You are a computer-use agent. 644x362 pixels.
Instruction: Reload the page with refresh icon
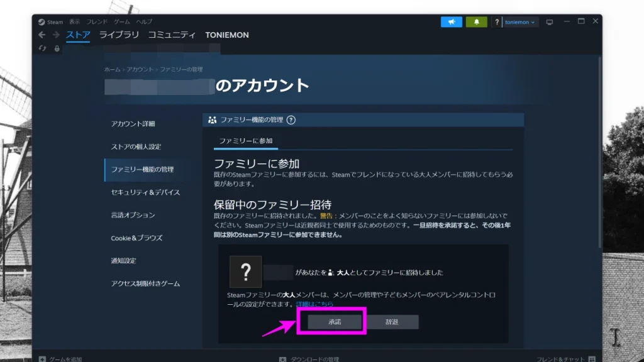(42, 48)
